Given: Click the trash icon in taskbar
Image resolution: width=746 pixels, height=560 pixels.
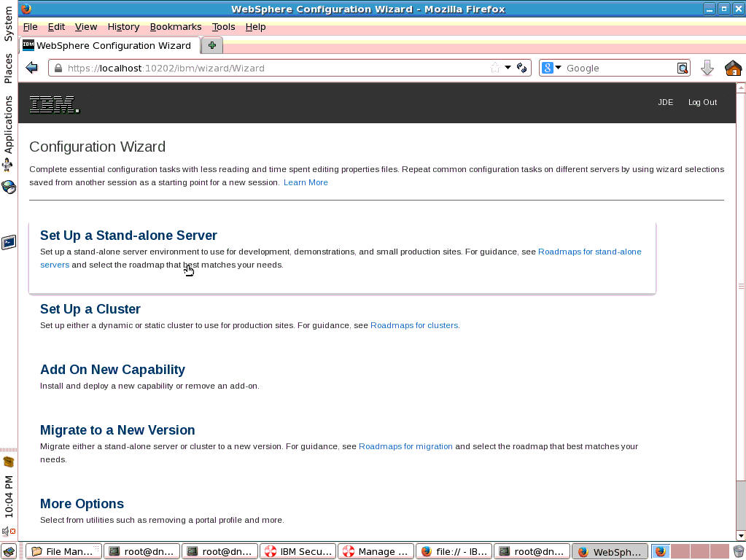Looking at the screenshot, I should click(x=738, y=551).
